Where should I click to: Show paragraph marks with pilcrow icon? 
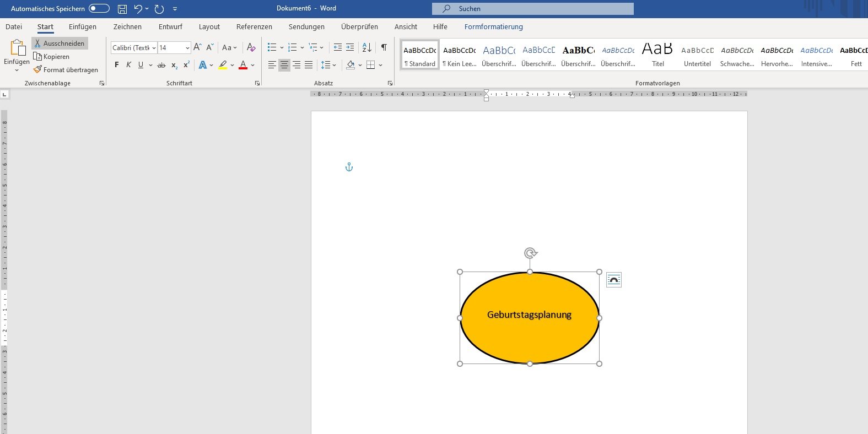[x=384, y=47]
